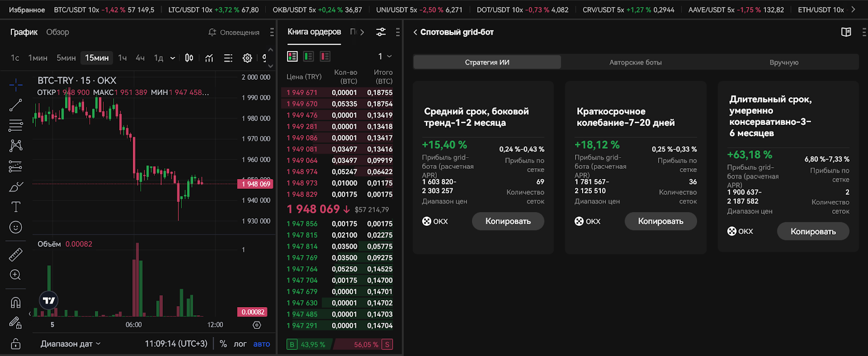868x356 pixels.
Task: Switch to the Обзор tab
Action: click(x=58, y=32)
